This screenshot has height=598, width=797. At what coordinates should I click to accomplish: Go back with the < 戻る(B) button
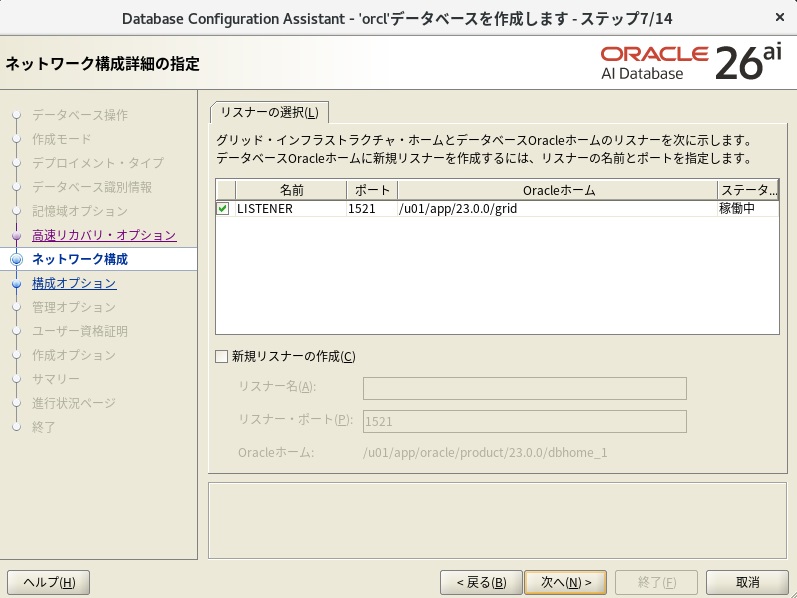click(x=481, y=582)
